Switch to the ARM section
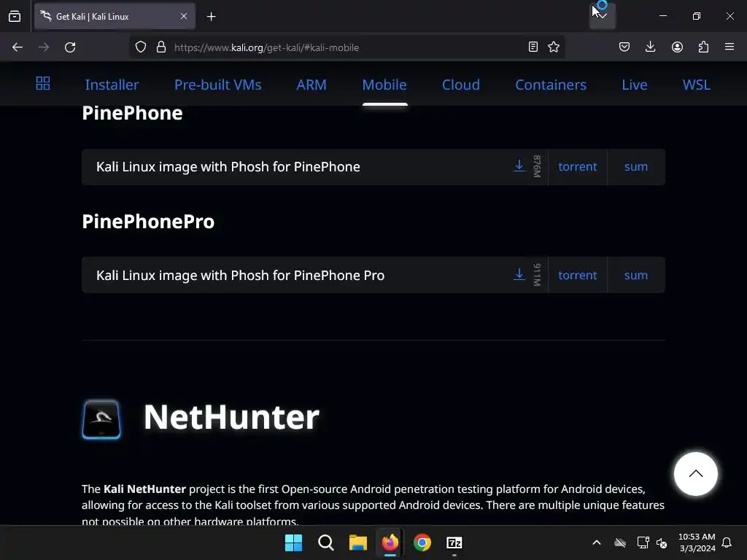This screenshot has height=560, width=747. click(311, 85)
